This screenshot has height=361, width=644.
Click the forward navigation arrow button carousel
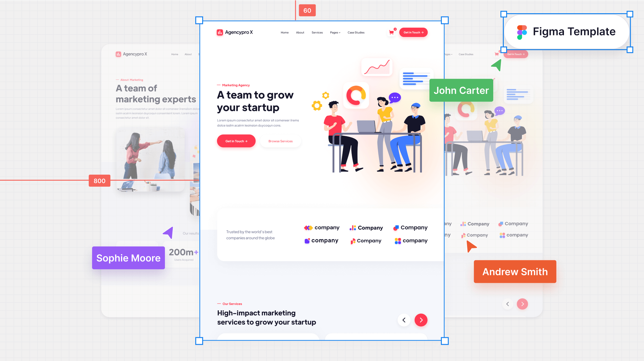pos(421,320)
